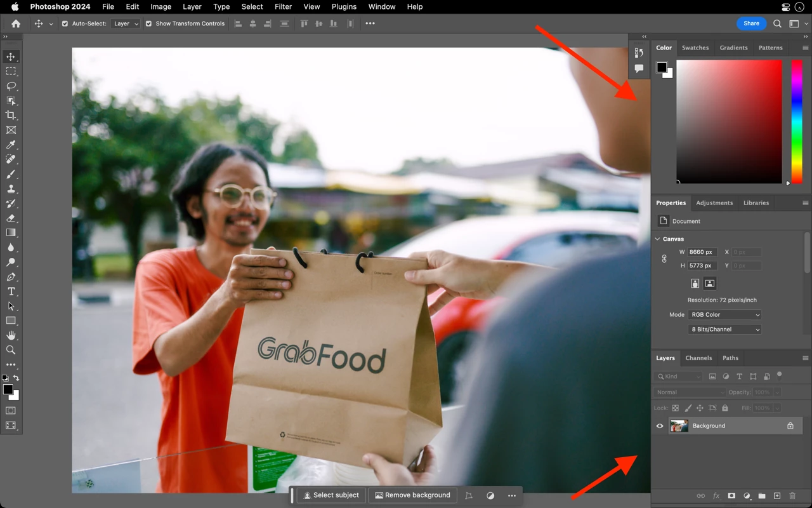
Task: Switch to the Swatches tab
Action: click(695, 48)
